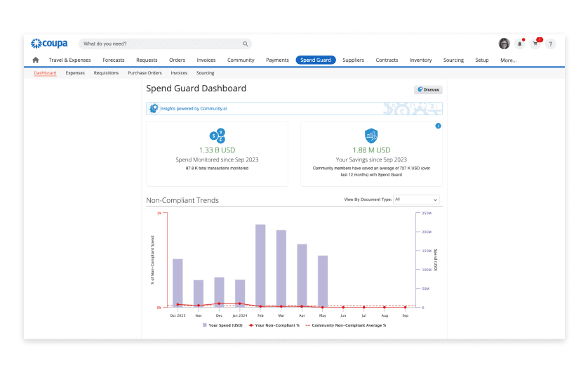Screen dimensions: 588x373
Task: Toggle Your Spend (USD) legend series
Action: click(x=222, y=325)
